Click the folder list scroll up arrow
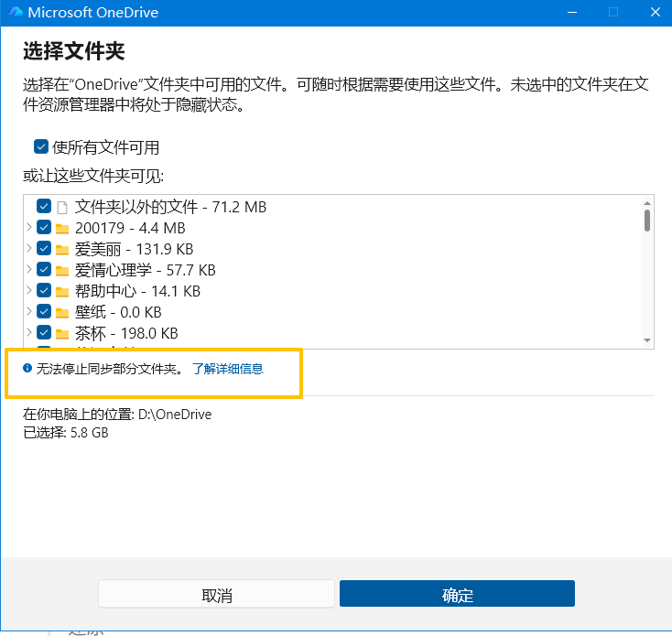This screenshot has width=672, height=636. 647,203
